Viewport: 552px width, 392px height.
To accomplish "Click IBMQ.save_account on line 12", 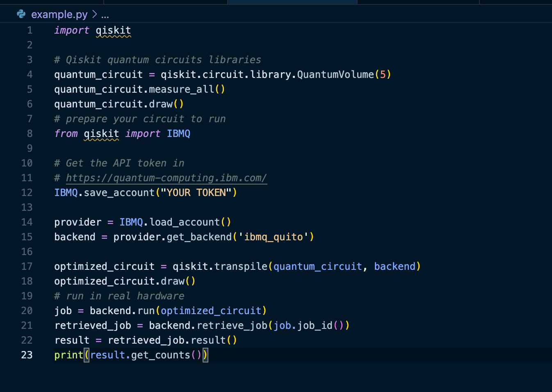I will (103, 192).
